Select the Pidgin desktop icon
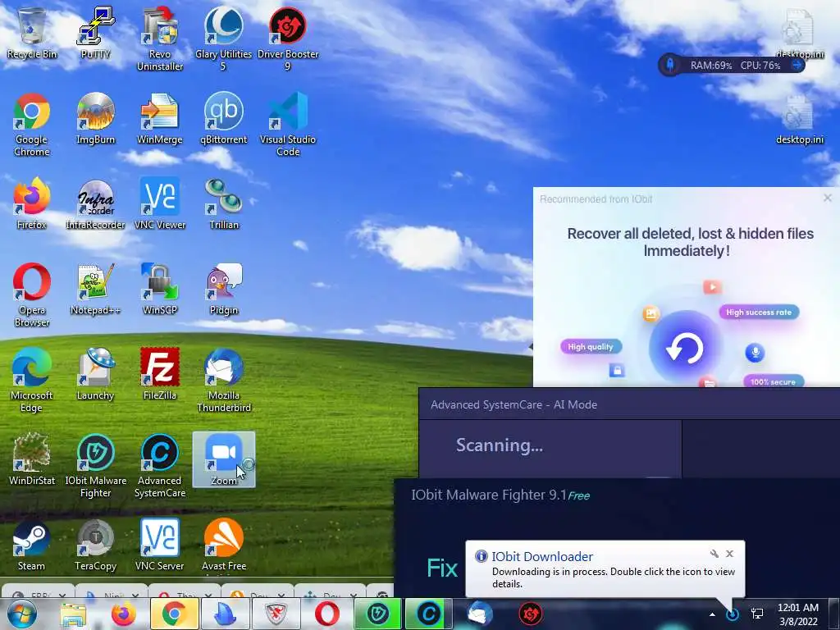 coord(223,290)
